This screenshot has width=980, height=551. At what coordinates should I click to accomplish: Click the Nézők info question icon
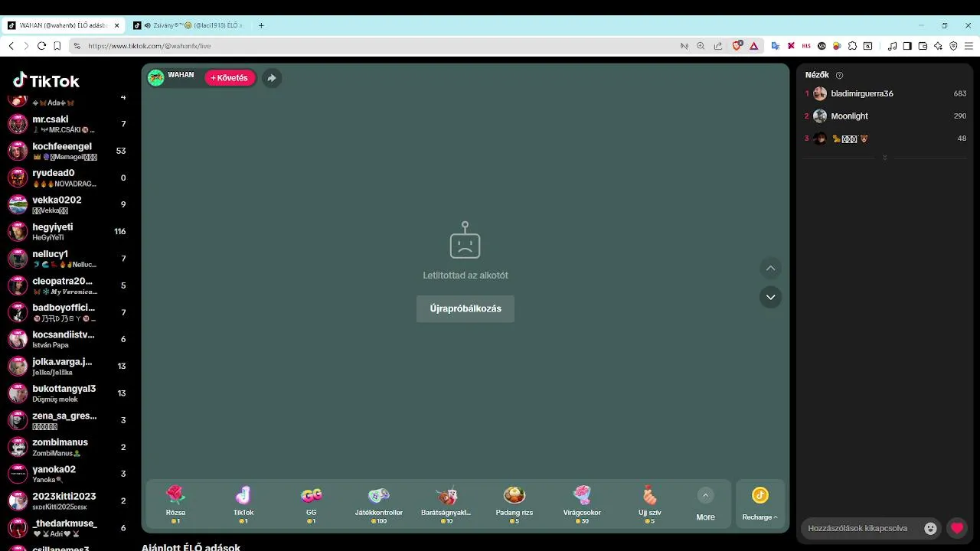[839, 75]
